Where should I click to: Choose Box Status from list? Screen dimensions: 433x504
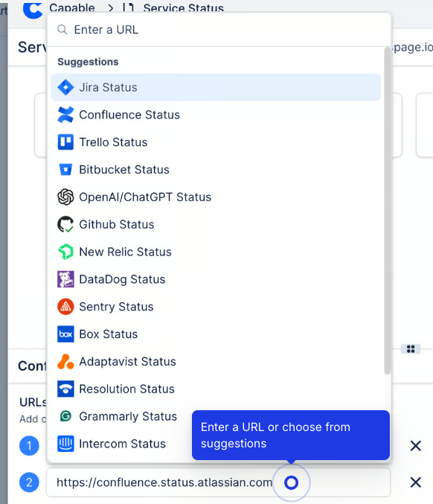(x=216, y=334)
